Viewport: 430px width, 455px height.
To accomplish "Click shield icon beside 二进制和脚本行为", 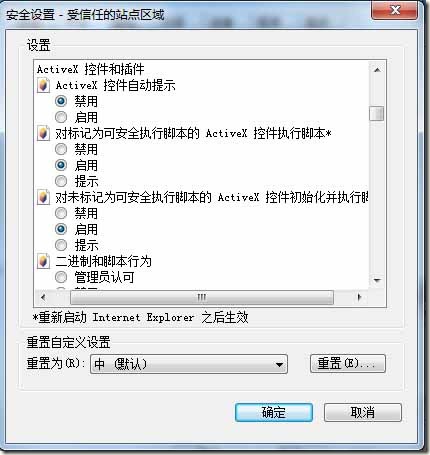I will [x=43, y=261].
